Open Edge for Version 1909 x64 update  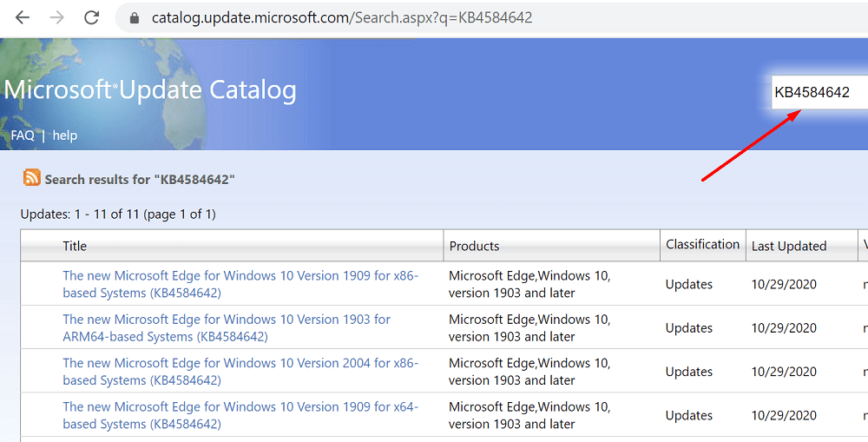click(240, 415)
